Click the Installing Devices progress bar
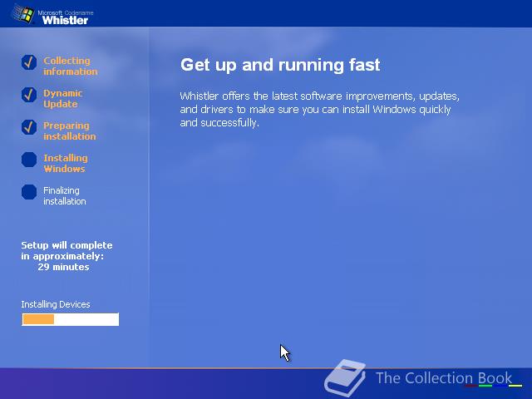Image resolution: width=532 pixels, height=399 pixels. [x=70, y=319]
